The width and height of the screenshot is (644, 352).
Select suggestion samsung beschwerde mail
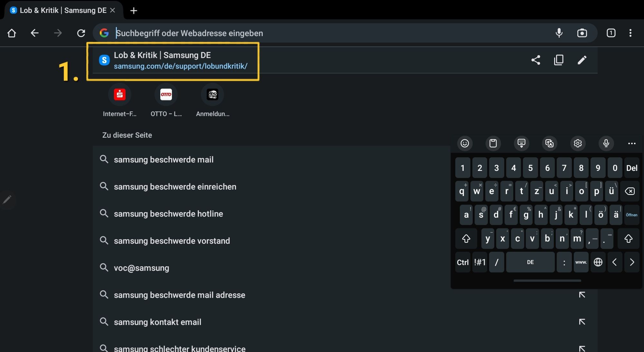click(x=271, y=160)
